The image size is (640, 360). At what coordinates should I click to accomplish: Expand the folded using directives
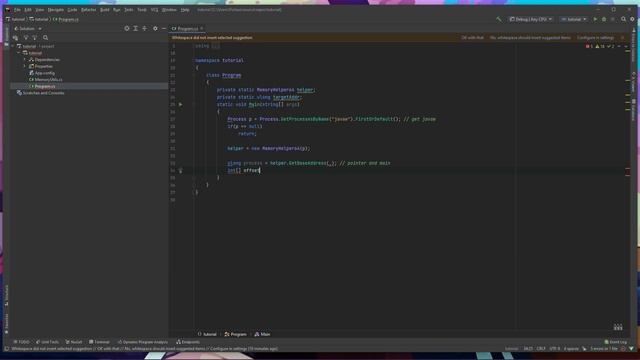(216, 46)
